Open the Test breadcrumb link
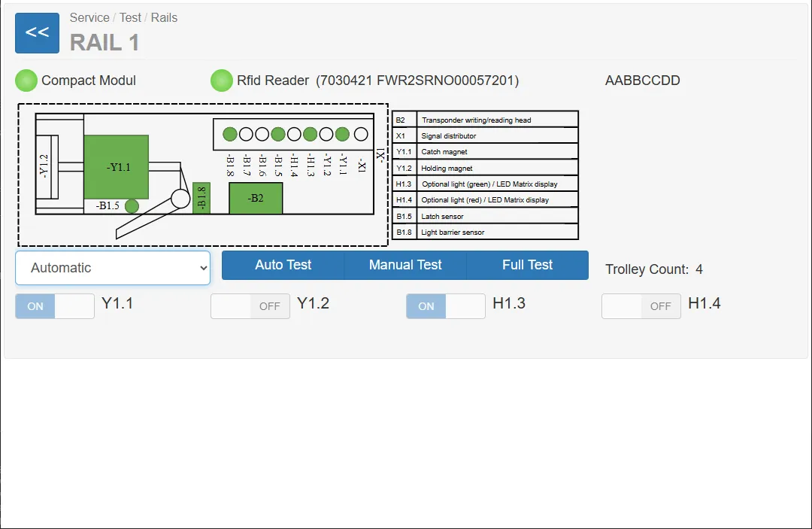Screen dimensions: 812x529 point(130,17)
